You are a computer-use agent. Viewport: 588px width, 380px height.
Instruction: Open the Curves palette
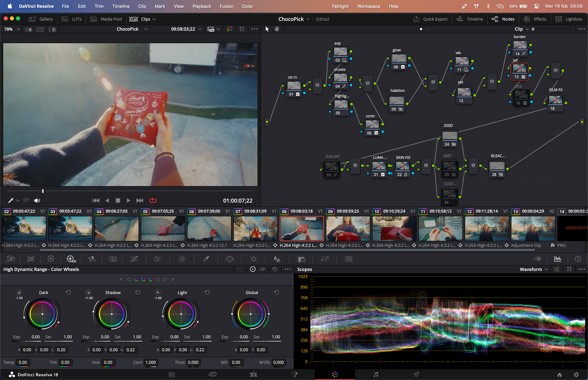pos(134,259)
